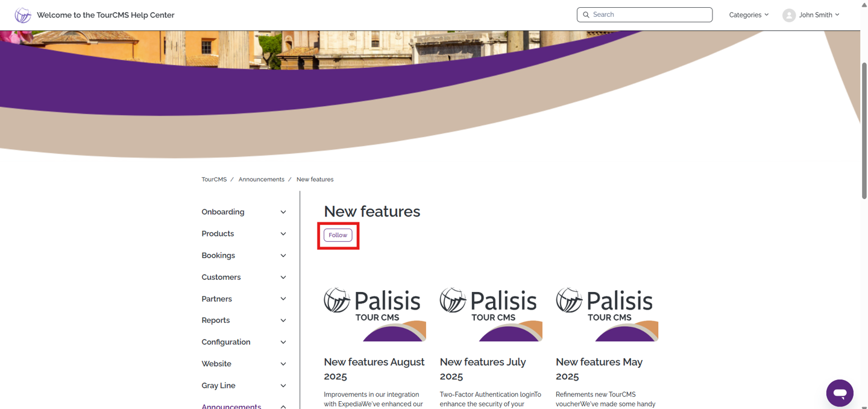The image size is (868, 409).
Task: Go to Announcements breadcrumb link
Action: pyautogui.click(x=261, y=179)
